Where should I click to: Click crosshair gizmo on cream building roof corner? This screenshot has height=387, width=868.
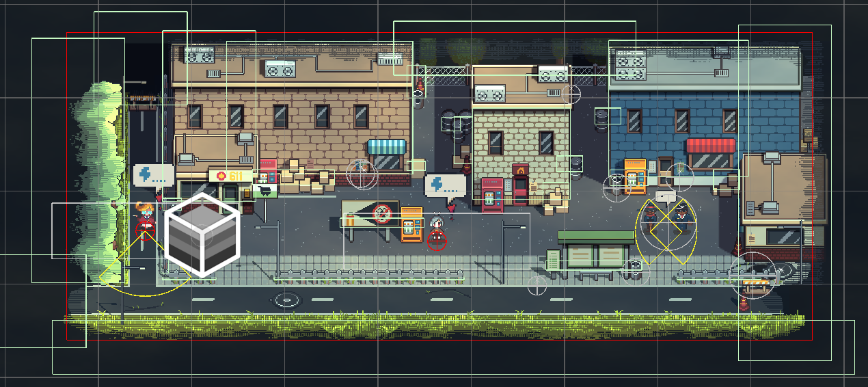coord(571,94)
